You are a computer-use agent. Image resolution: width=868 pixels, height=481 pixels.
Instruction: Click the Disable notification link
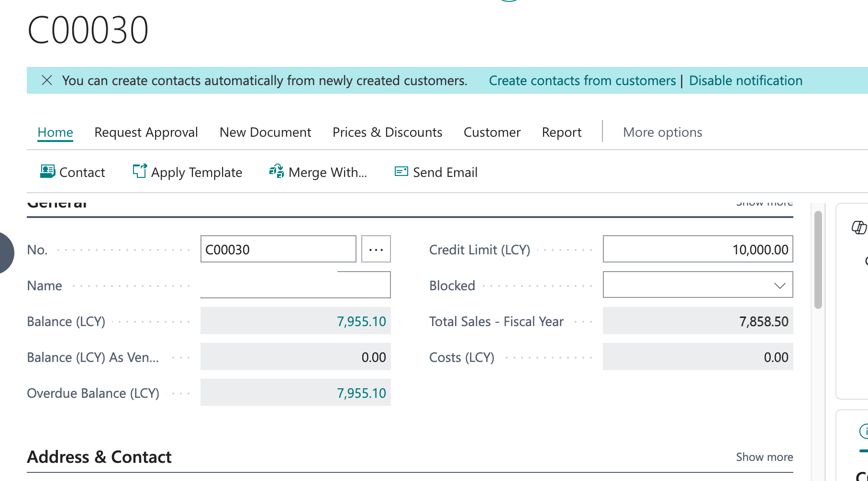746,81
